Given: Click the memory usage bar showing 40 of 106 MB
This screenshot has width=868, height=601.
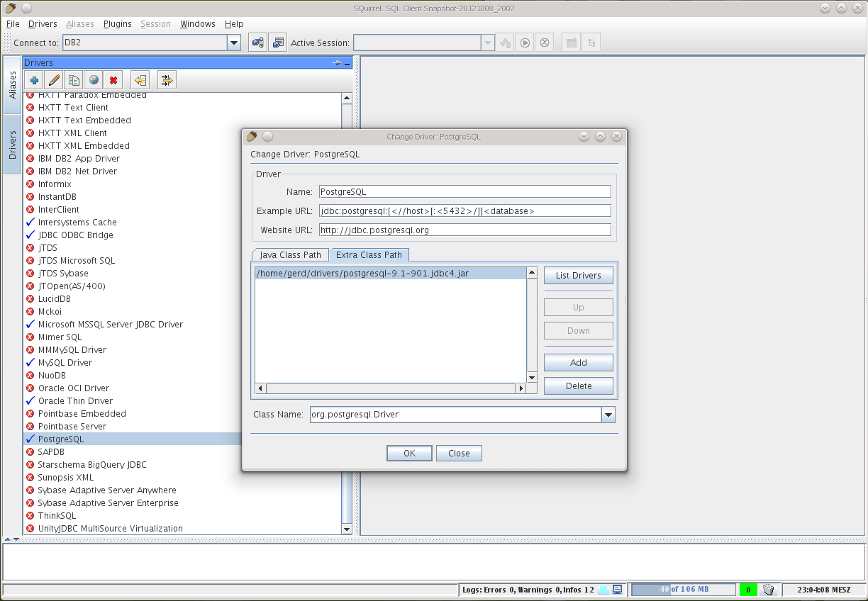Looking at the screenshot, I should click(683, 589).
